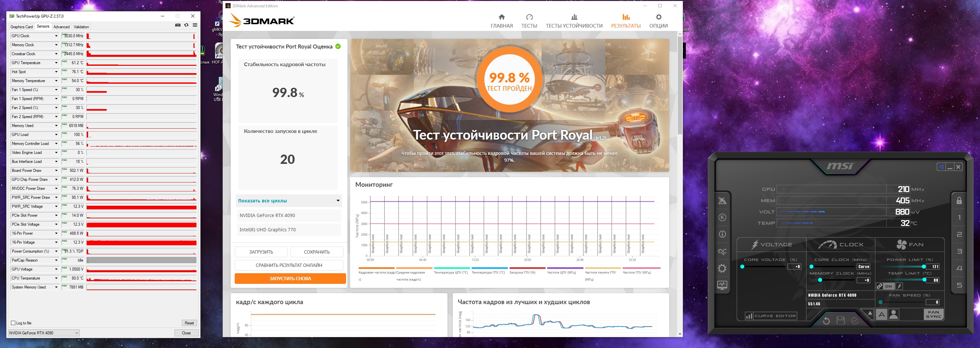Click the Core Voltage slider handle
This screenshot has width=980, height=348.
pos(742,267)
